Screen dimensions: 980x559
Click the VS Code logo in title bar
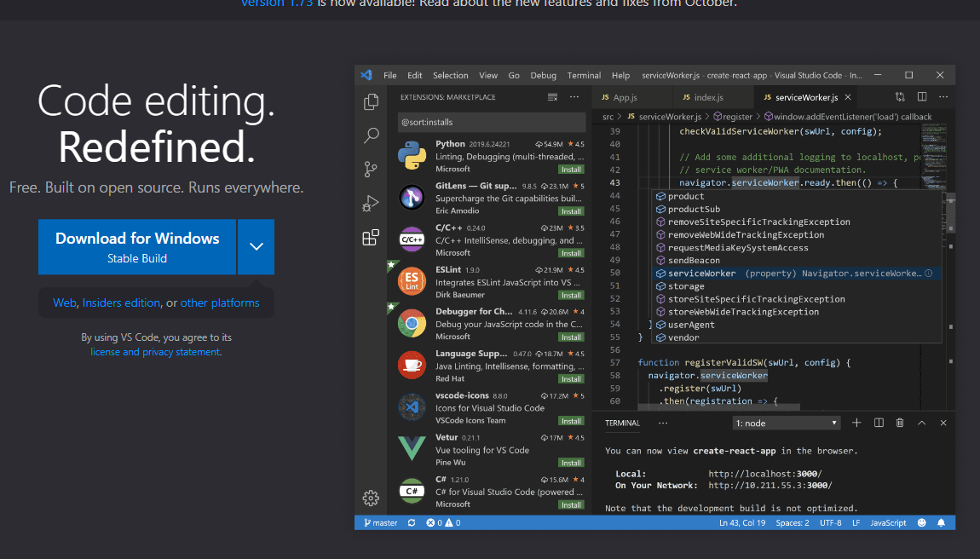click(x=366, y=75)
